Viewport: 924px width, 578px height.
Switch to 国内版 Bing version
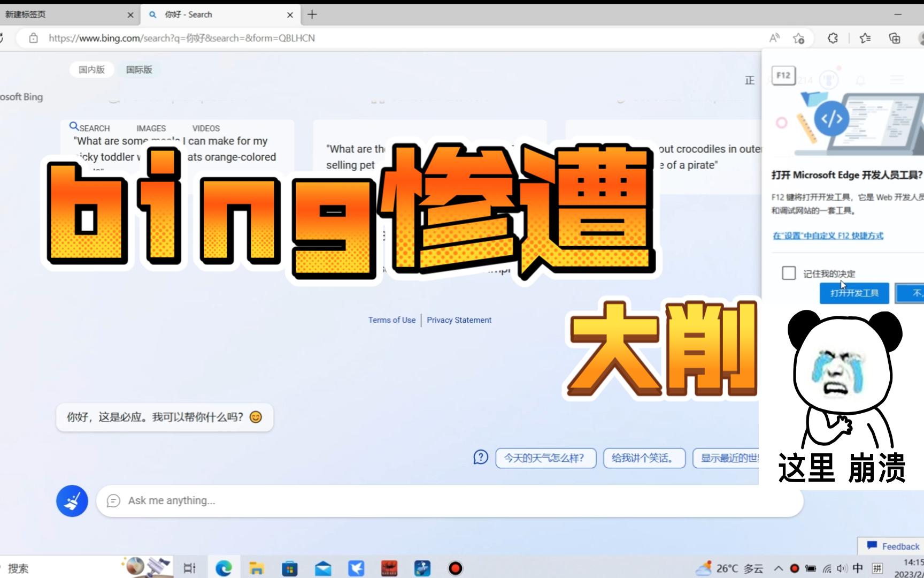[x=91, y=70]
